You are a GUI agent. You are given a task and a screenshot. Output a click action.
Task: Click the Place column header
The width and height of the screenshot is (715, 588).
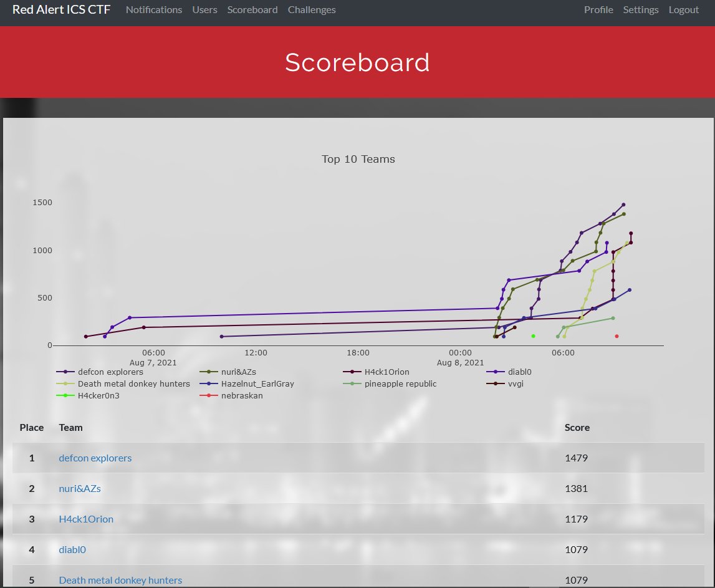[31, 427]
